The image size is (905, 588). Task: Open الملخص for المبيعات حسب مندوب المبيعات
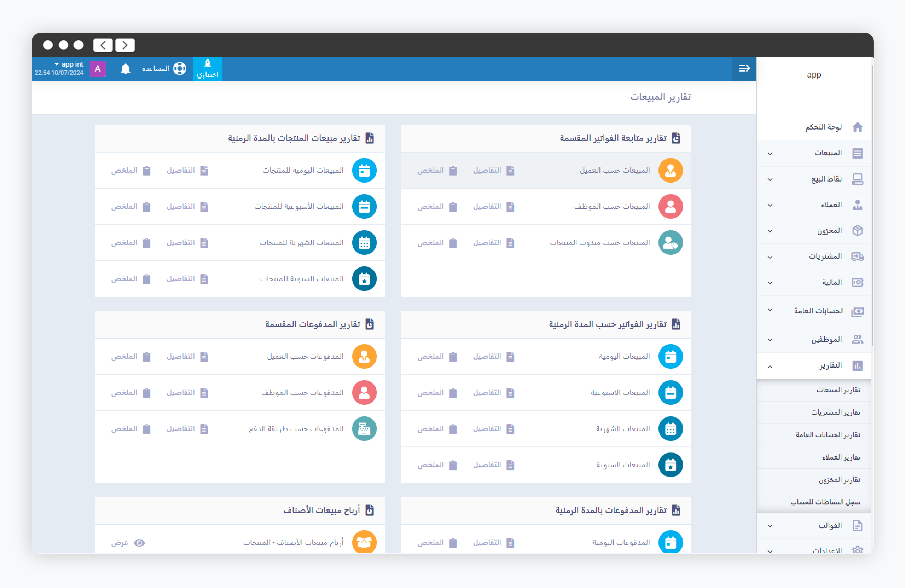click(x=436, y=243)
